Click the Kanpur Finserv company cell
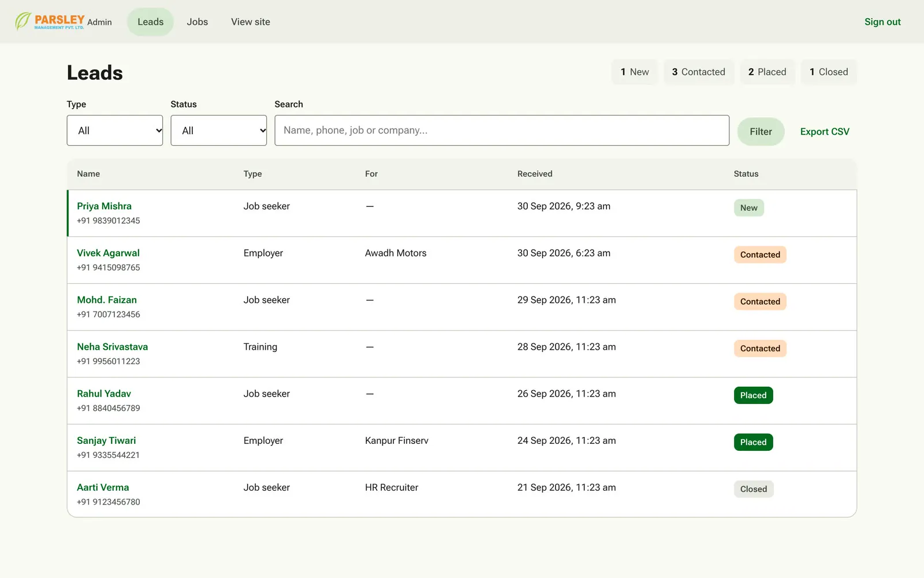This screenshot has height=578, width=924. (x=397, y=440)
